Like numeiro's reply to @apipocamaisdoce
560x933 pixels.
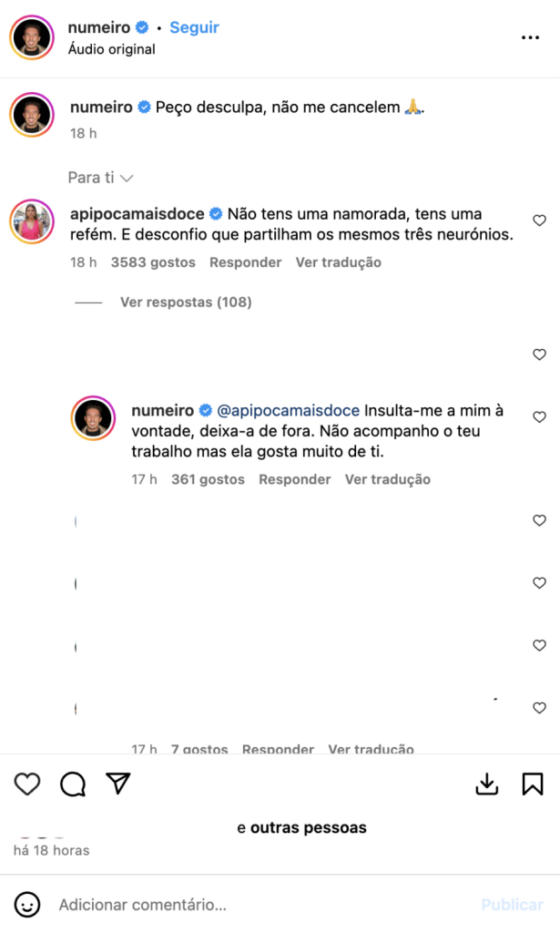tap(539, 416)
